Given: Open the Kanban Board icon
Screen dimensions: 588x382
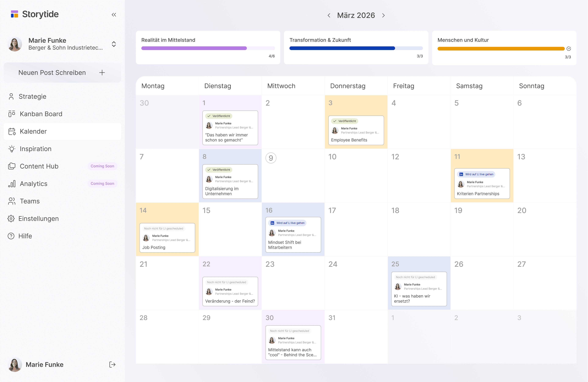Looking at the screenshot, I should click(12, 114).
